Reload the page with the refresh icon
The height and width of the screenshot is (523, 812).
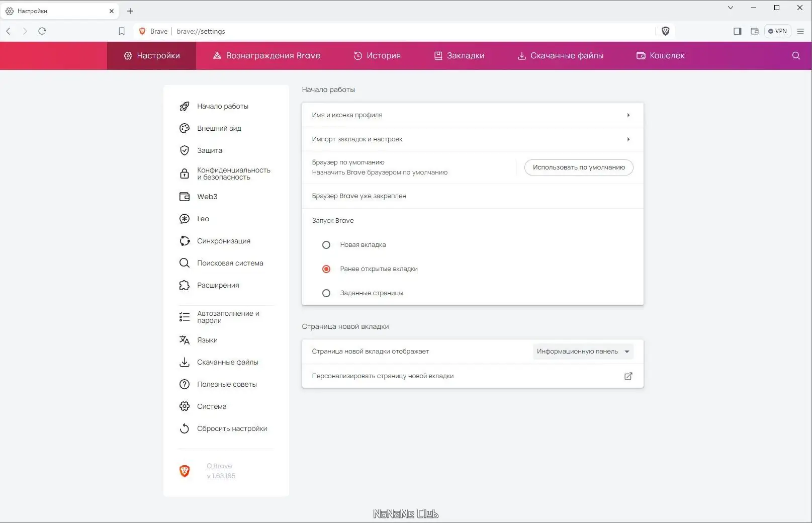(x=42, y=31)
